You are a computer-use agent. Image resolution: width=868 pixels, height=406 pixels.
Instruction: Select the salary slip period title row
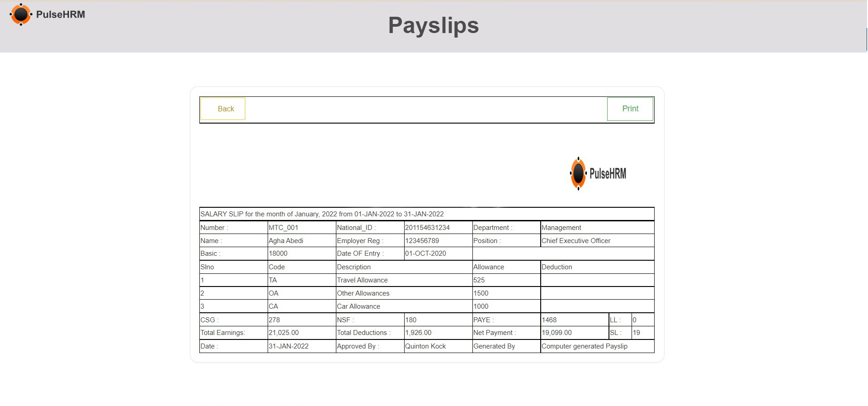coord(322,214)
